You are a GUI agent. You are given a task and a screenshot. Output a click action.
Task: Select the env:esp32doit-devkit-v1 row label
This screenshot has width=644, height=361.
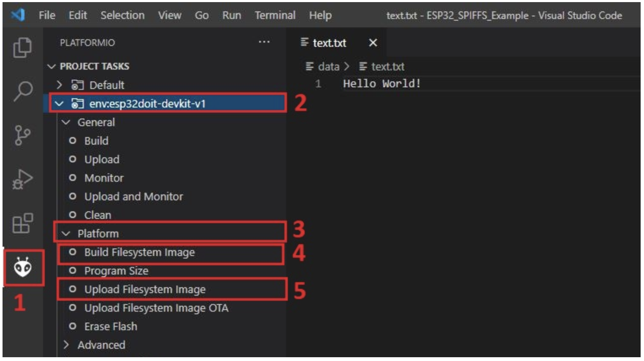click(147, 104)
